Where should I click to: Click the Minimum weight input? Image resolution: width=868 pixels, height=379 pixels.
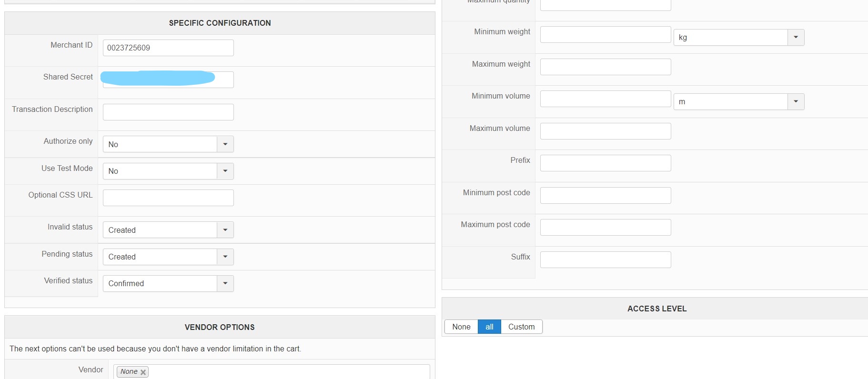(605, 34)
